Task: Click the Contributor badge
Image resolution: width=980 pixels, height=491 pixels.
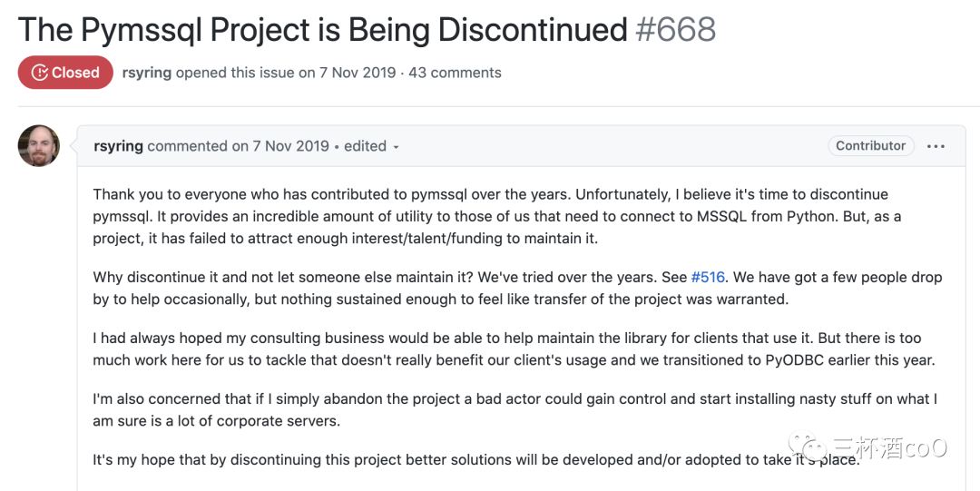Action: [x=870, y=145]
